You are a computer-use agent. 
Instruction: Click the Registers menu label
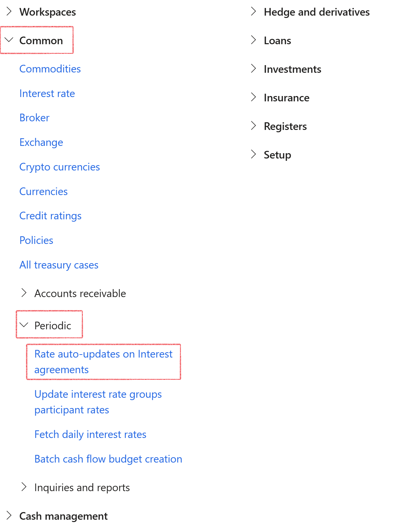click(x=285, y=126)
